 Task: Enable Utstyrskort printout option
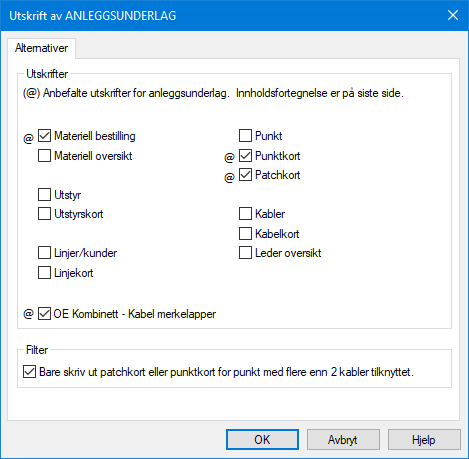point(44,214)
